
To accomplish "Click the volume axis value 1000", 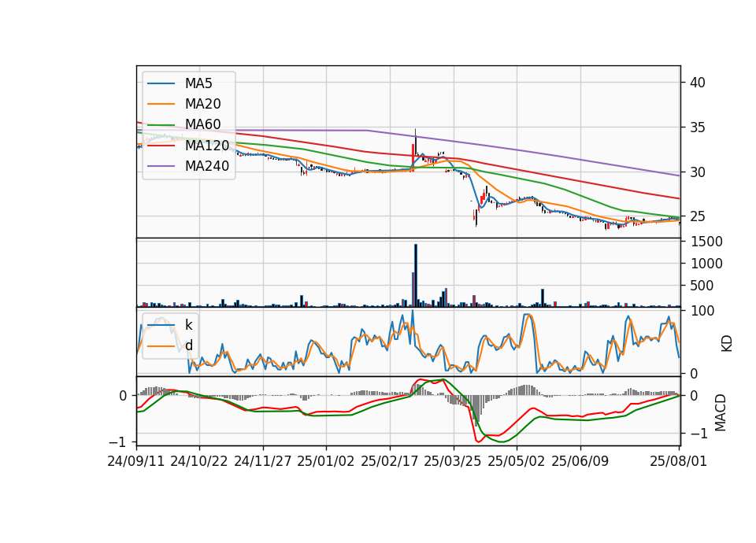I will point(706,264).
